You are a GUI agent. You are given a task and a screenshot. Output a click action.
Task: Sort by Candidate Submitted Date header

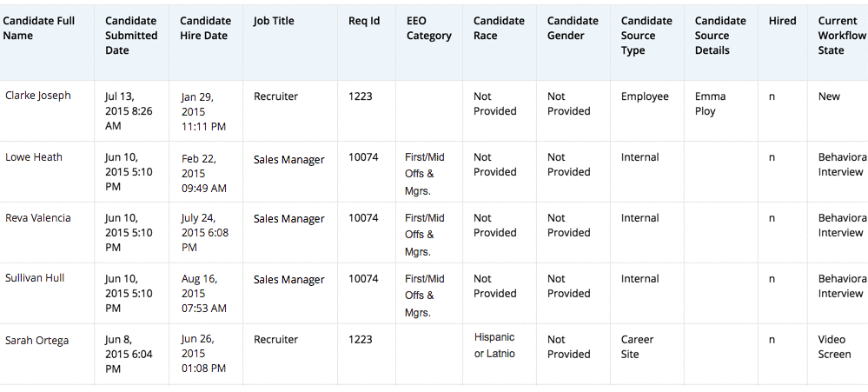click(131, 36)
